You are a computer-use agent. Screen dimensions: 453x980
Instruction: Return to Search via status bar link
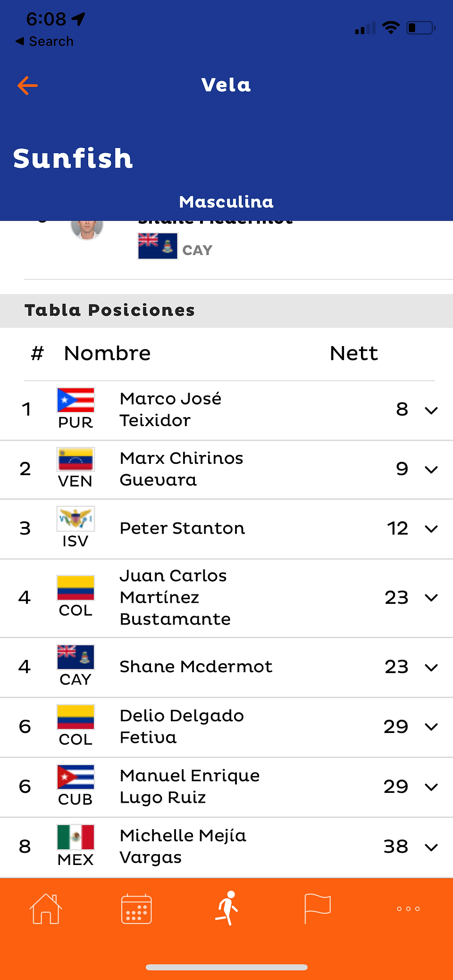[45, 41]
